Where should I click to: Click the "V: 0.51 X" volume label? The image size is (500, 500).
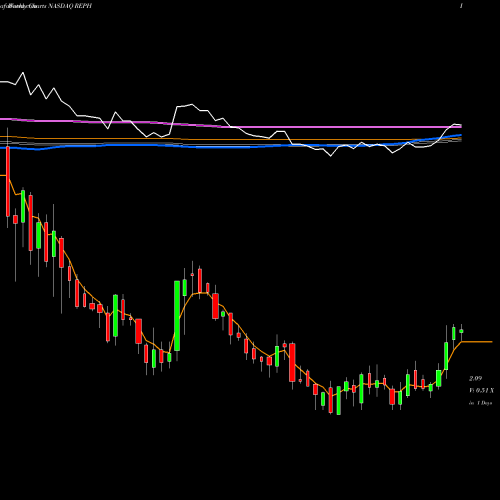coord(482,391)
